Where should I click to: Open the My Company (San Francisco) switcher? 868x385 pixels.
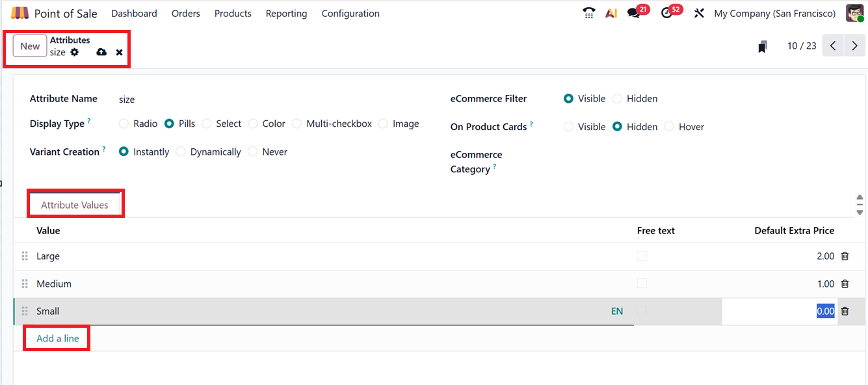click(x=774, y=13)
